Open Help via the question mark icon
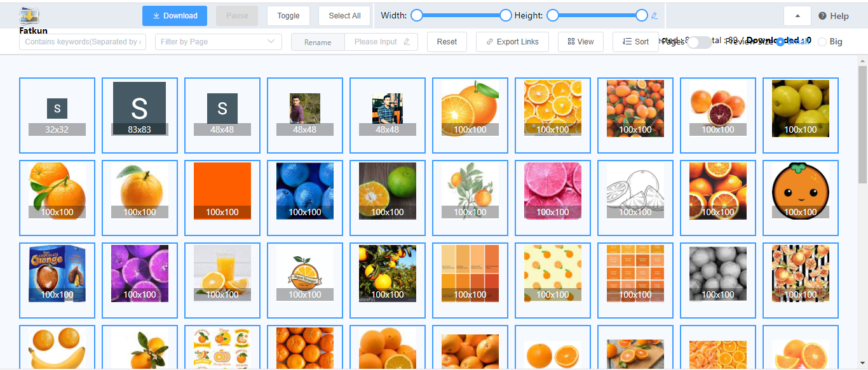The image size is (868, 370). [822, 16]
